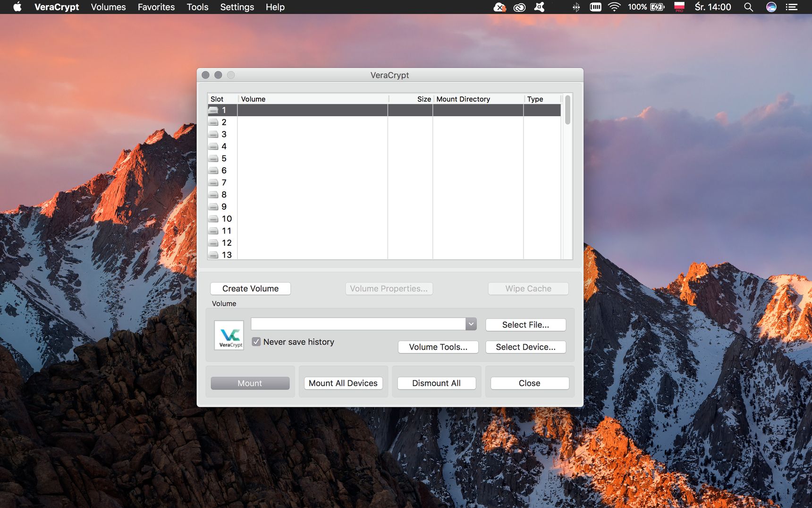Click the battery status icon
Viewport: 812px width, 508px height.
coord(657,7)
